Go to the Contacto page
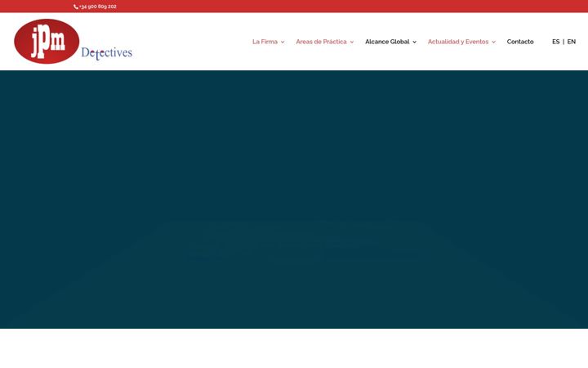 tap(520, 42)
